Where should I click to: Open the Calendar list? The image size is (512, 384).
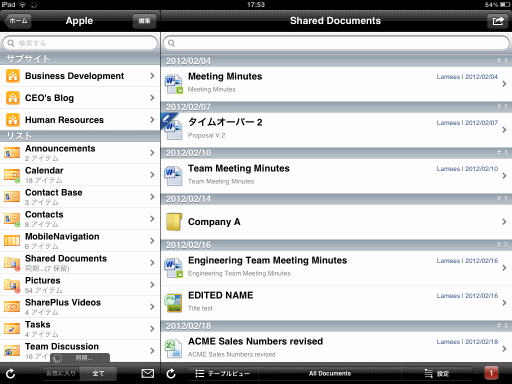tap(80, 175)
